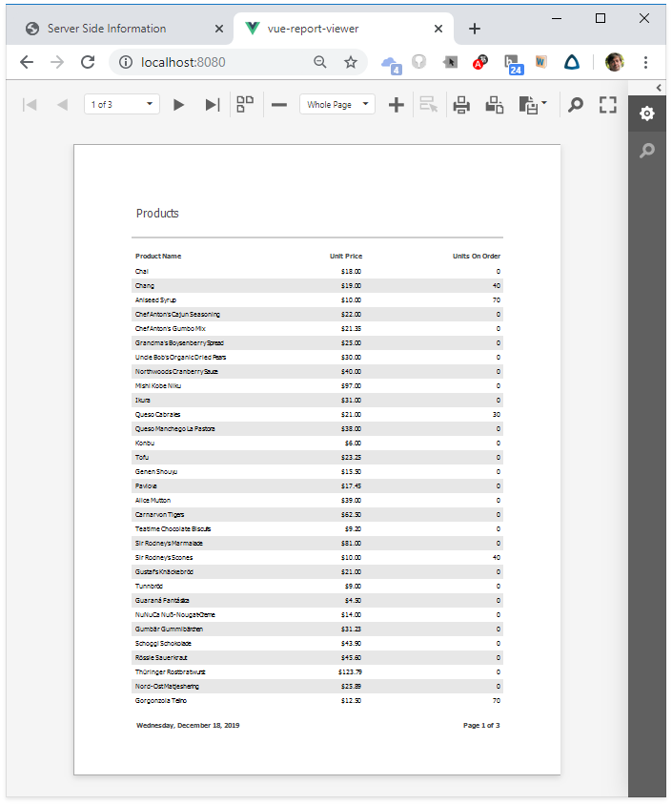The width and height of the screenshot is (672, 805).
Task: Click 'Page 1 of 3' footer text
Action: (x=481, y=726)
